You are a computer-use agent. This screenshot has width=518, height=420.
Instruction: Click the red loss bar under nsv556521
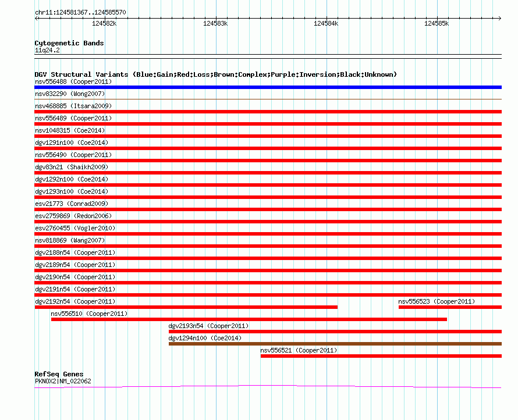(381, 356)
